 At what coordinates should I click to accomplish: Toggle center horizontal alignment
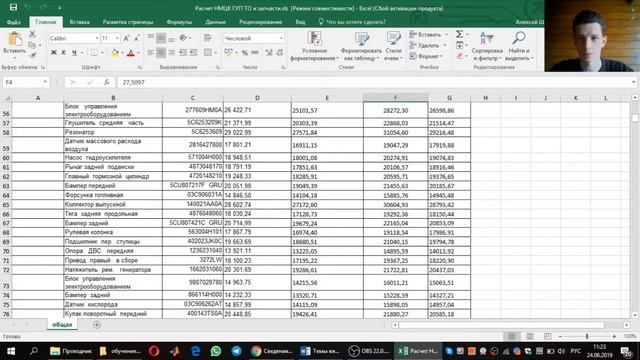pyautogui.click(x=161, y=53)
